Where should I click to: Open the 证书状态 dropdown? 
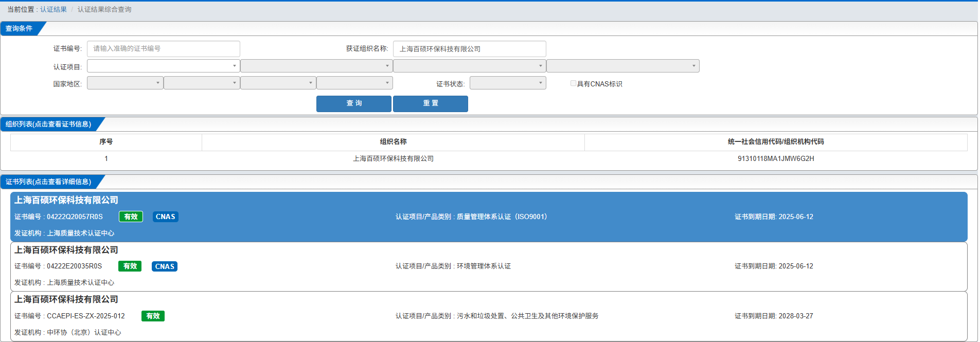click(508, 83)
